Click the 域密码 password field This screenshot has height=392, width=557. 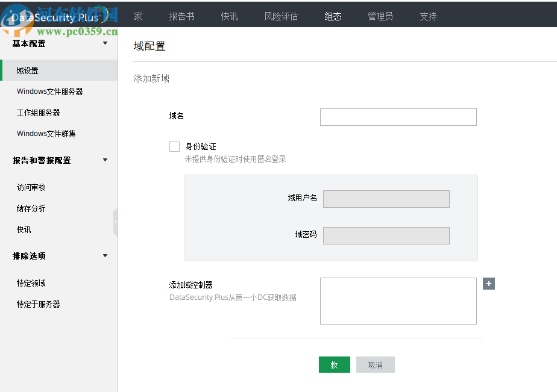[386, 235]
